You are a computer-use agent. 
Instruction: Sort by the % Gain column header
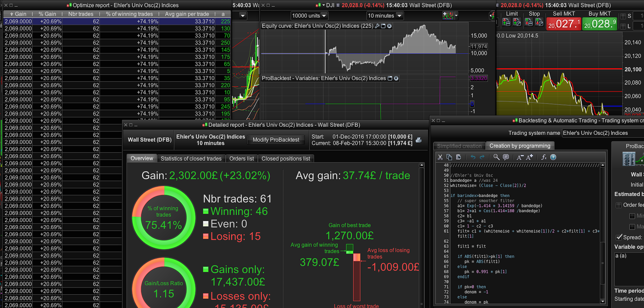tap(47, 14)
